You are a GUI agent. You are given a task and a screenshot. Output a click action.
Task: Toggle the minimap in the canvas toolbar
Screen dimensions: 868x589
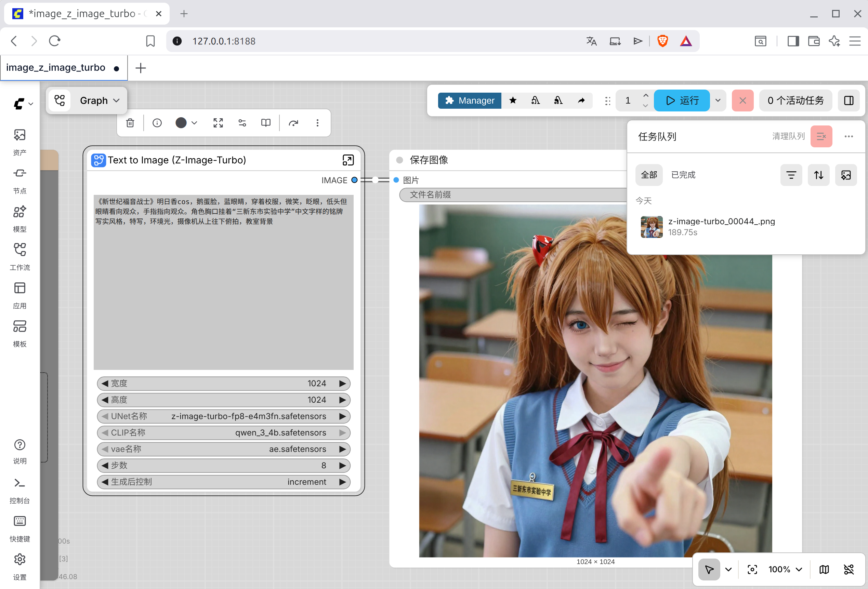[x=824, y=569]
